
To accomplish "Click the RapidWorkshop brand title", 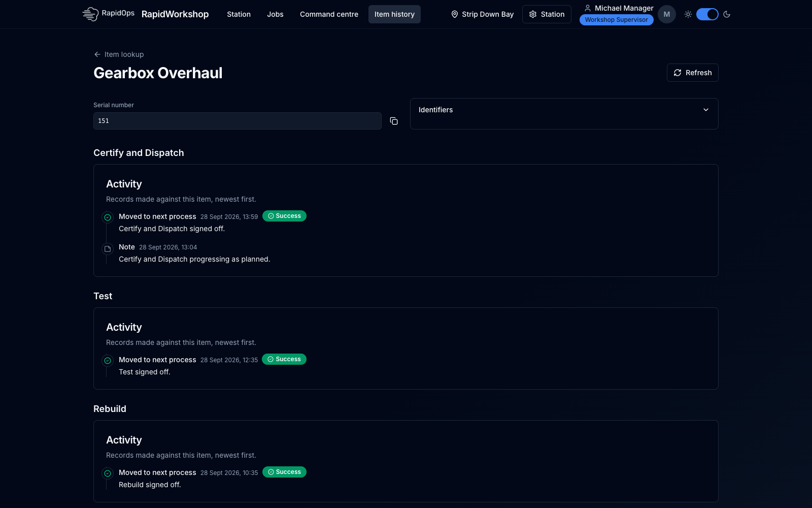I will pyautogui.click(x=175, y=14).
